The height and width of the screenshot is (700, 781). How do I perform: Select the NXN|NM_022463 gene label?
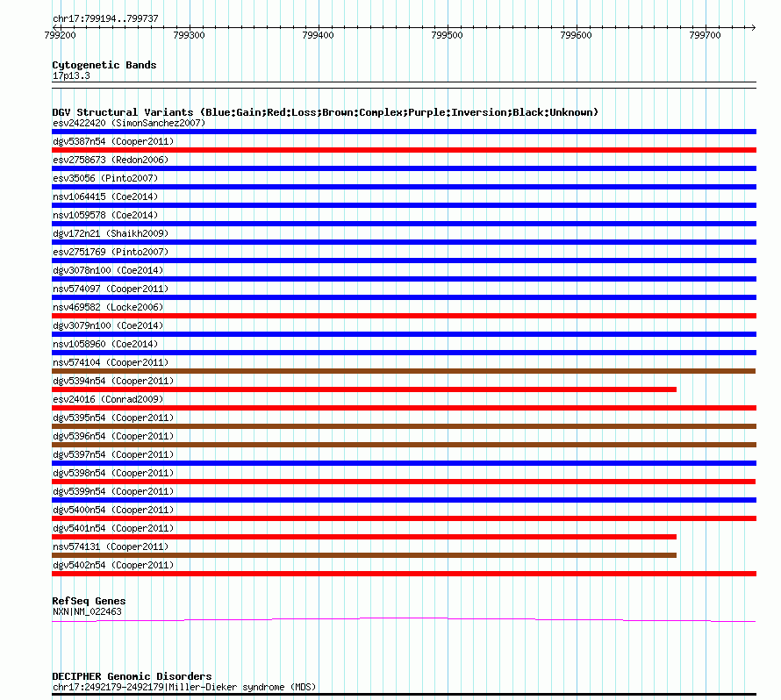[x=87, y=611]
